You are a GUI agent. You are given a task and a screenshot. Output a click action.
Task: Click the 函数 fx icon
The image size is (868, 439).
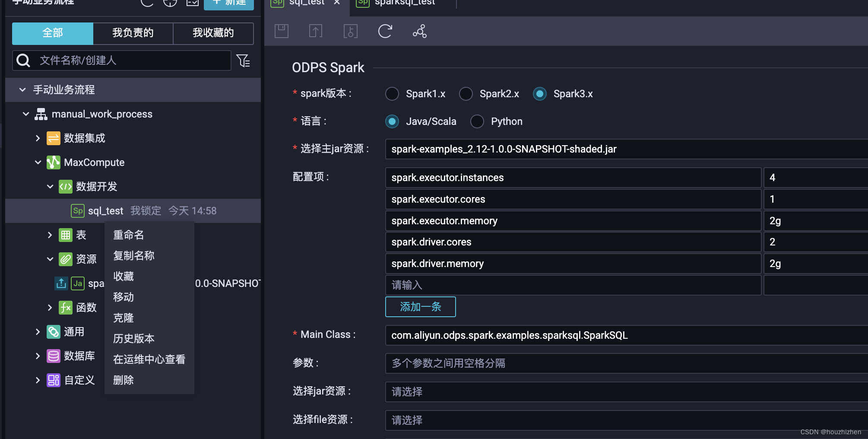point(66,308)
